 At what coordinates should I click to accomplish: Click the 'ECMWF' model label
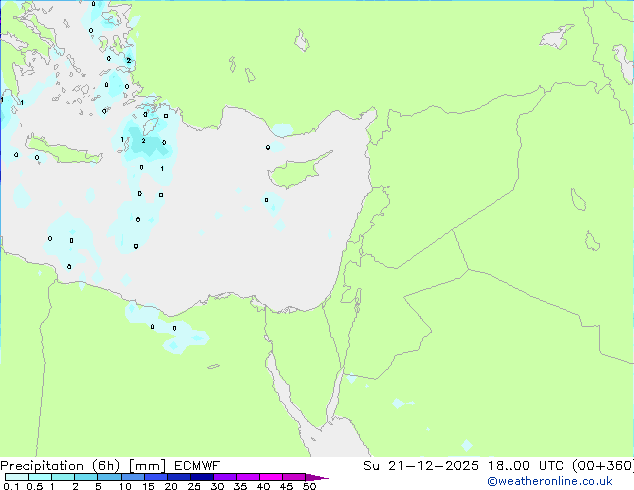coord(197,466)
